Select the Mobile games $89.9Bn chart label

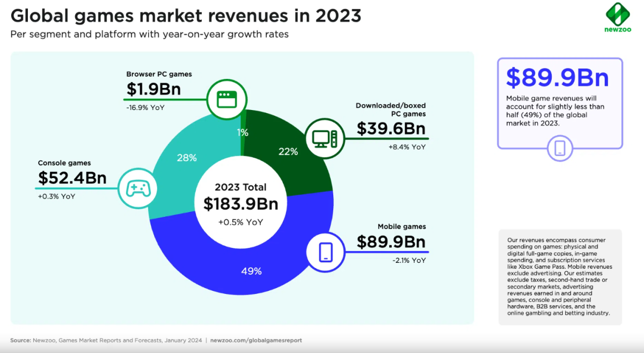391,241
